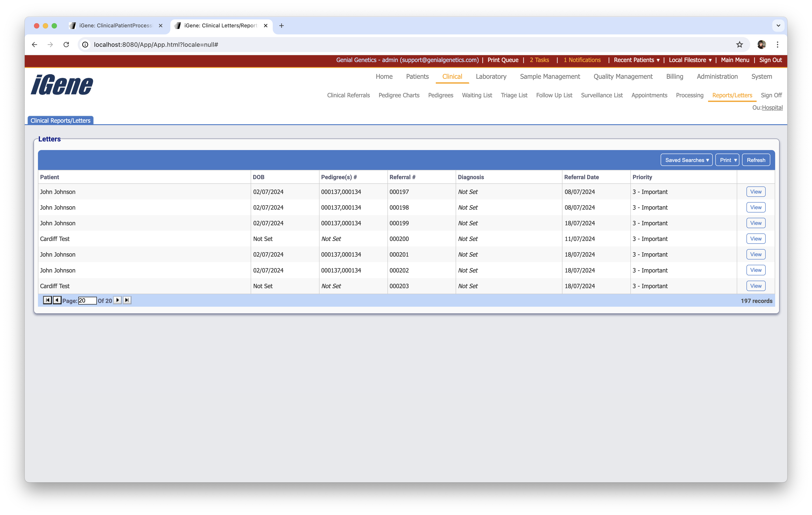Reload the browser page
The width and height of the screenshot is (812, 515).
66,45
